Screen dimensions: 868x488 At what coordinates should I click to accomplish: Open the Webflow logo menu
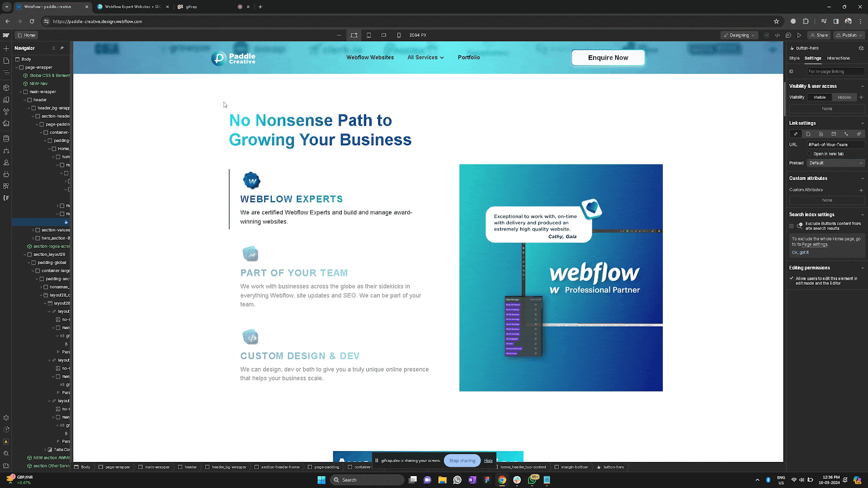[x=6, y=35]
